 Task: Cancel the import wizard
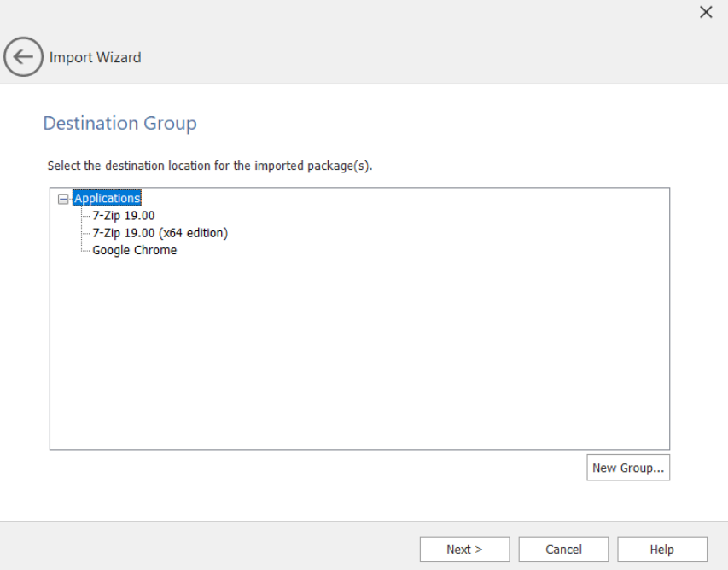click(563, 550)
